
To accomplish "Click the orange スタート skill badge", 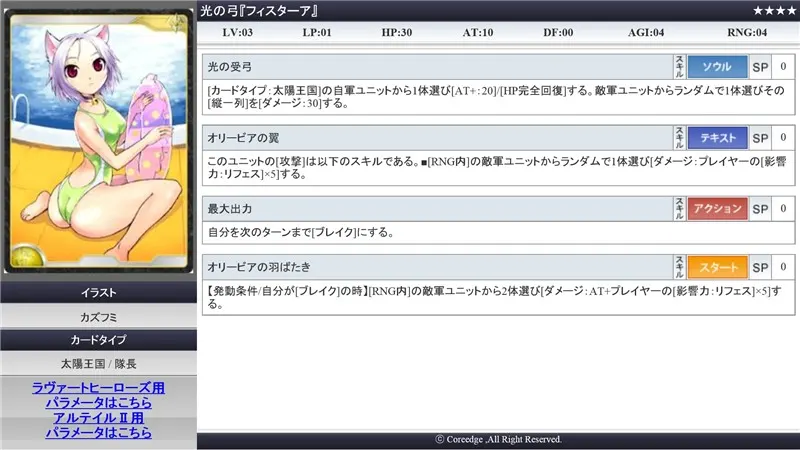I will click(717, 268).
